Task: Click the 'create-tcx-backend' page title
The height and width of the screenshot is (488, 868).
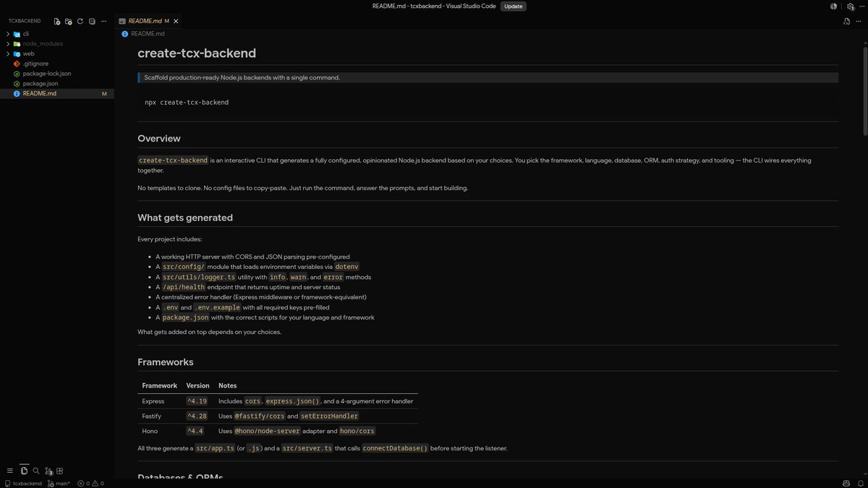Action: click(x=197, y=53)
